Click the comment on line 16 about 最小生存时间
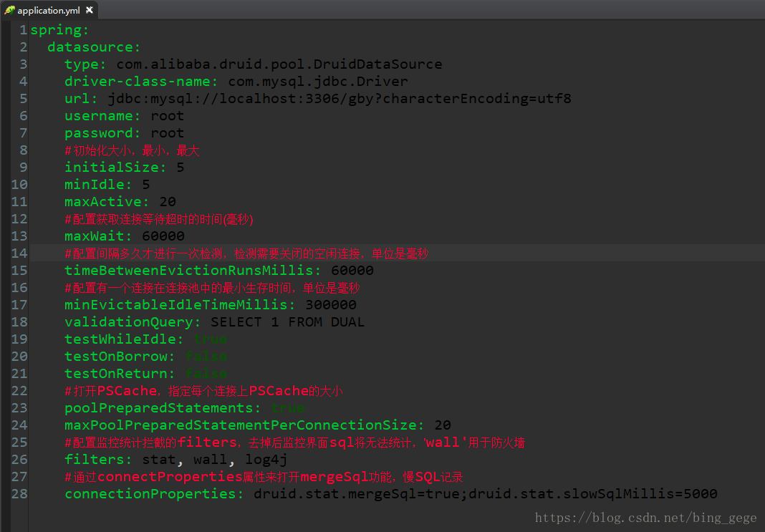This screenshot has width=765, height=532. [212, 288]
